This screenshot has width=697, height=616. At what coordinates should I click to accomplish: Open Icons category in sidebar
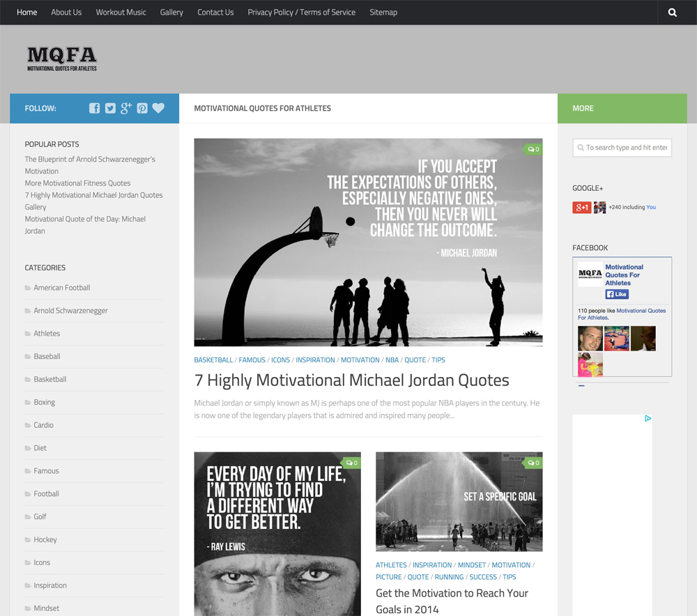point(42,562)
